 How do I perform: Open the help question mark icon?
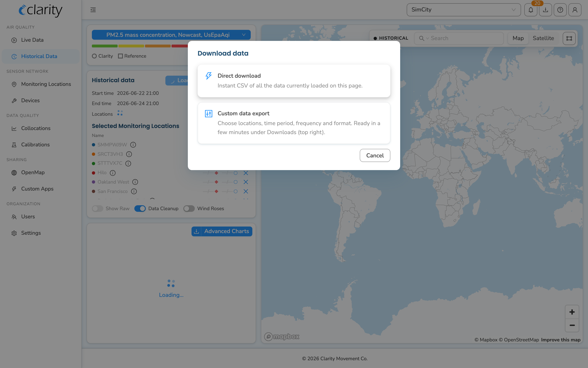[560, 10]
